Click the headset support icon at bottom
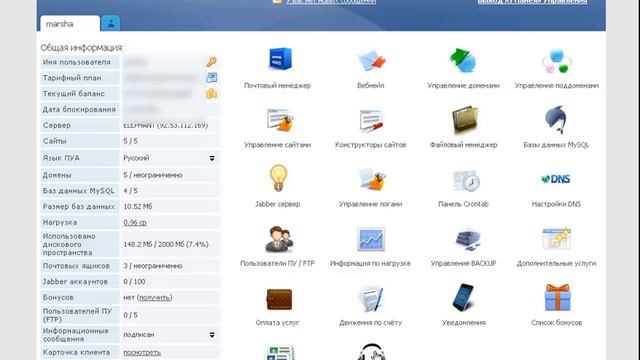Viewport: 640px width, 360px height. [371, 351]
